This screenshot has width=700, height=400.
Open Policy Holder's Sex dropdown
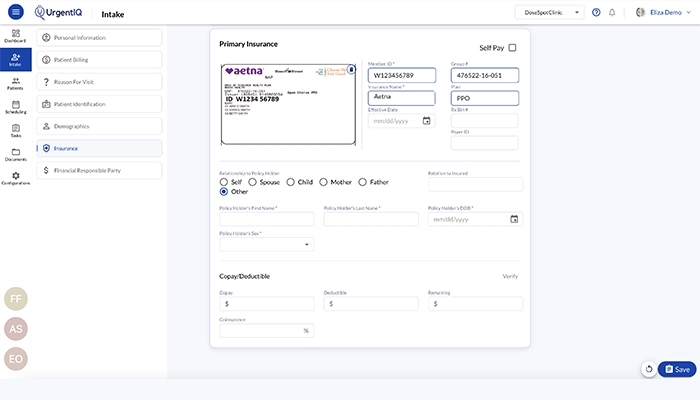[x=267, y=244]
